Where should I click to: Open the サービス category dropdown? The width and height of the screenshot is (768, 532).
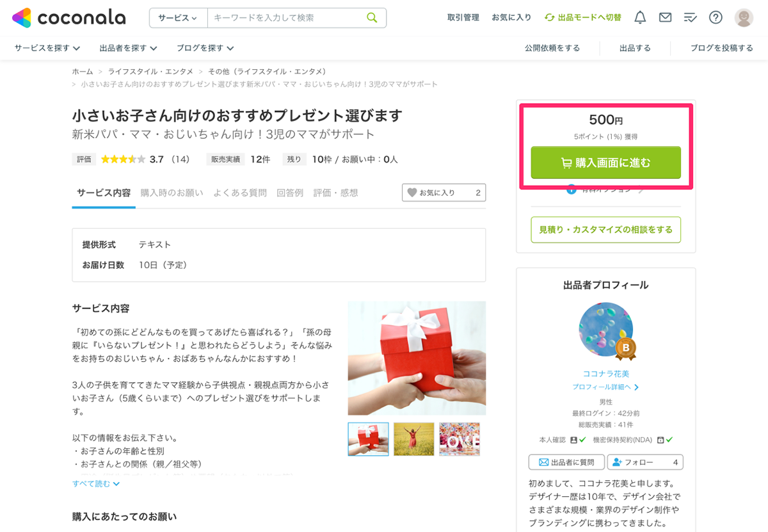coord(178,17)
